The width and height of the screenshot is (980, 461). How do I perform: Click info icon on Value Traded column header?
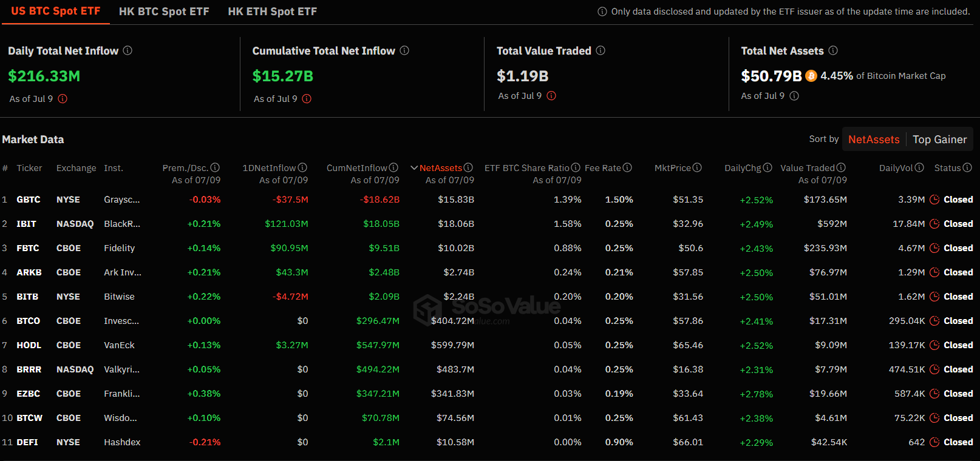coord(841,167)
